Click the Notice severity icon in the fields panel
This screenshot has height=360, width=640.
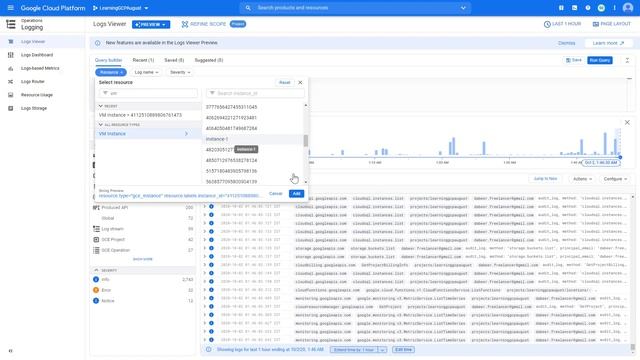pyautogui.click(x=96, y=301)
